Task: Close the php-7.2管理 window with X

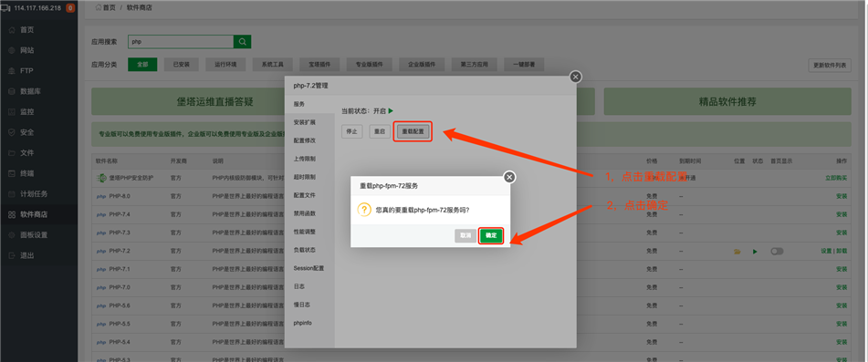Action: point(576,77)
